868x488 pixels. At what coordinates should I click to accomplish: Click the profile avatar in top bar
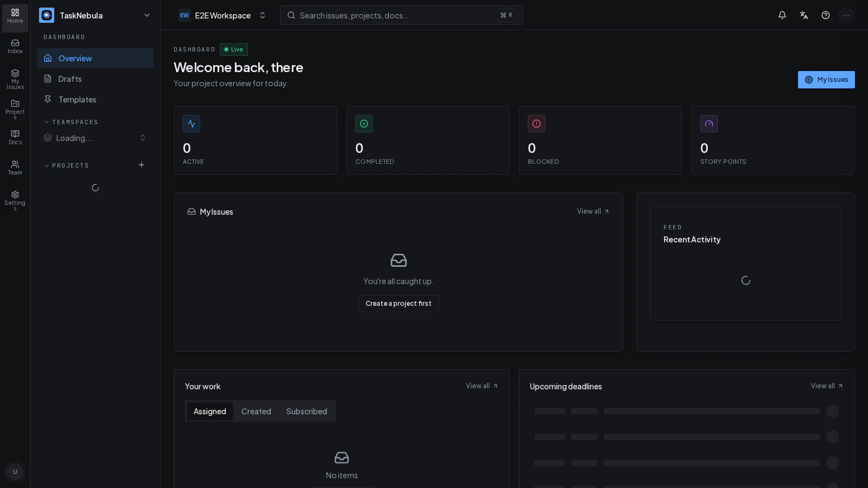846,15
